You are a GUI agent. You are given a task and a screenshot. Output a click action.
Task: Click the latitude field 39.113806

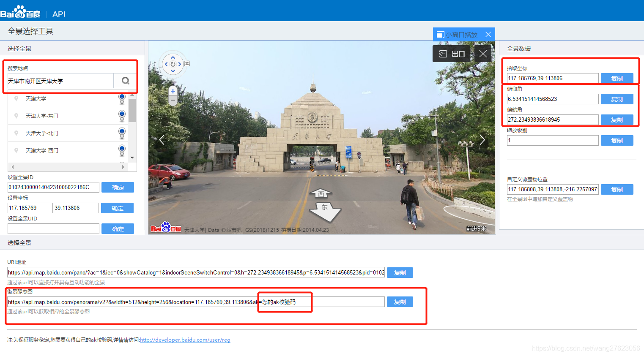point(76,208)
